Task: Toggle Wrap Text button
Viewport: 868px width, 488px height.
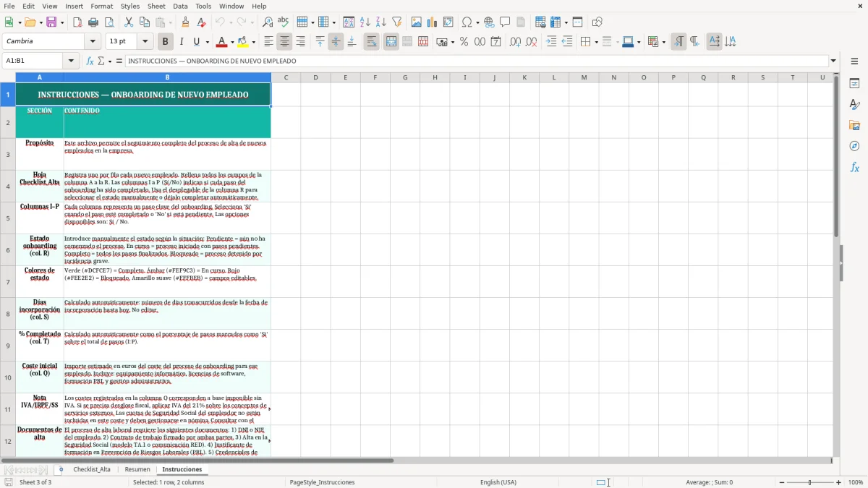Action: point(372,42)
